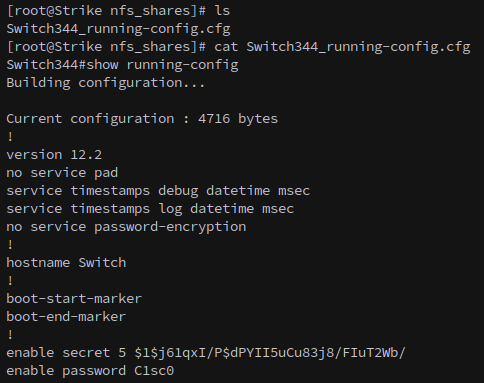
Task: Click the 'C1sc0' enable password value
Action: click(x=154, y=371)
